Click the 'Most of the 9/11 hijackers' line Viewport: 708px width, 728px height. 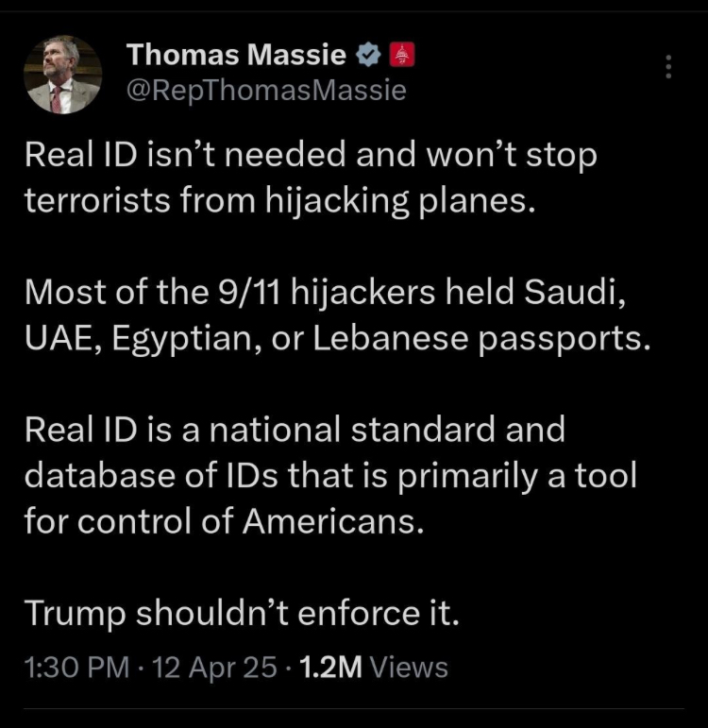pos(325,292)
